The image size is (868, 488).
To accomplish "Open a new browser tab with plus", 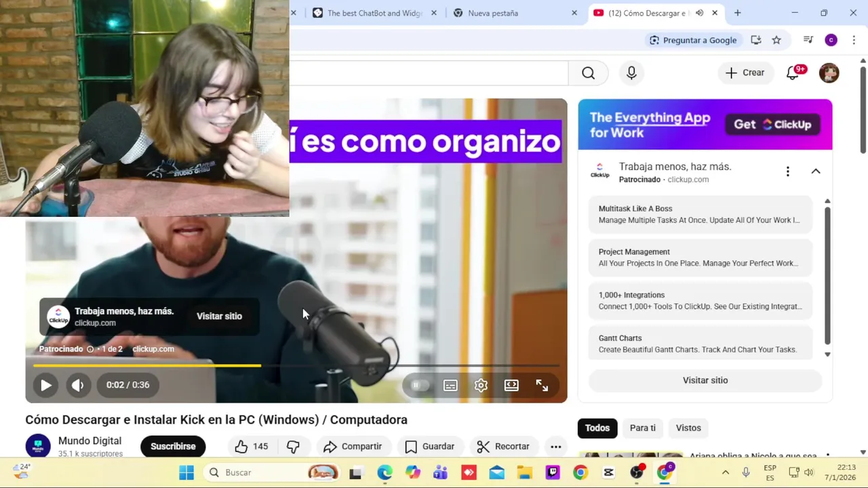I will 737,13.
